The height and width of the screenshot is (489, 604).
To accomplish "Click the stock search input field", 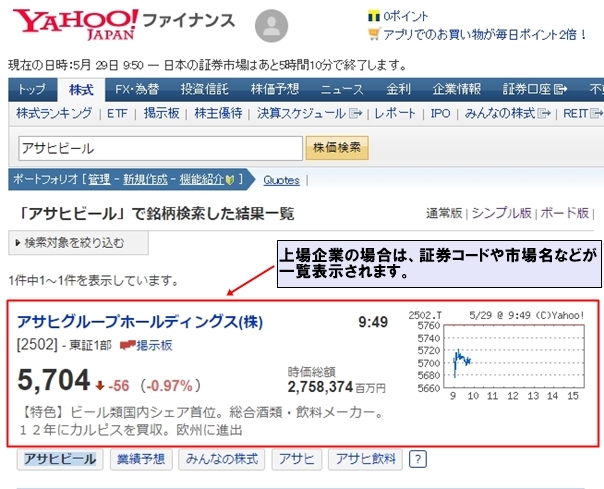I will pyautogui.click(x=161, y=148).
